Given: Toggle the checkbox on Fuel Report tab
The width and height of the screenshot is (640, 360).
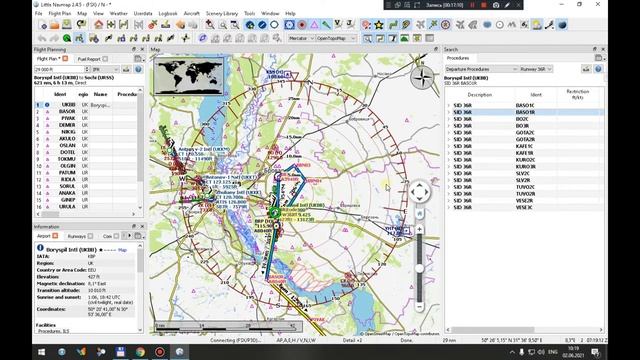Looking at the screenshot, I should click(105, 59).
